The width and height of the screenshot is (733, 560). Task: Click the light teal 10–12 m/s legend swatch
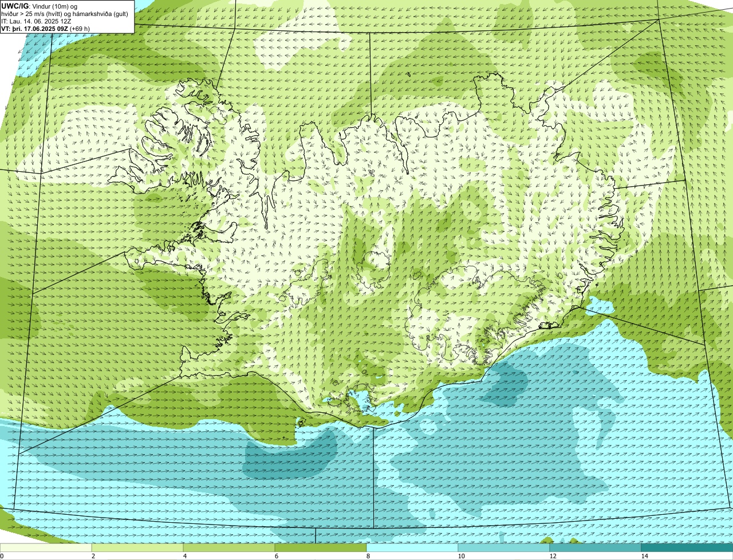[x=504, y=548]
